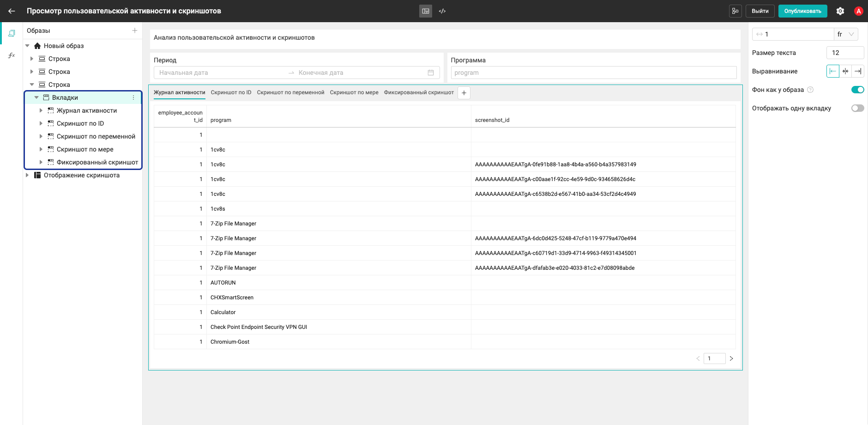Switch to code editor view
Image resolution: width=868 pixels, height=425 pixels.
[442, 11]
